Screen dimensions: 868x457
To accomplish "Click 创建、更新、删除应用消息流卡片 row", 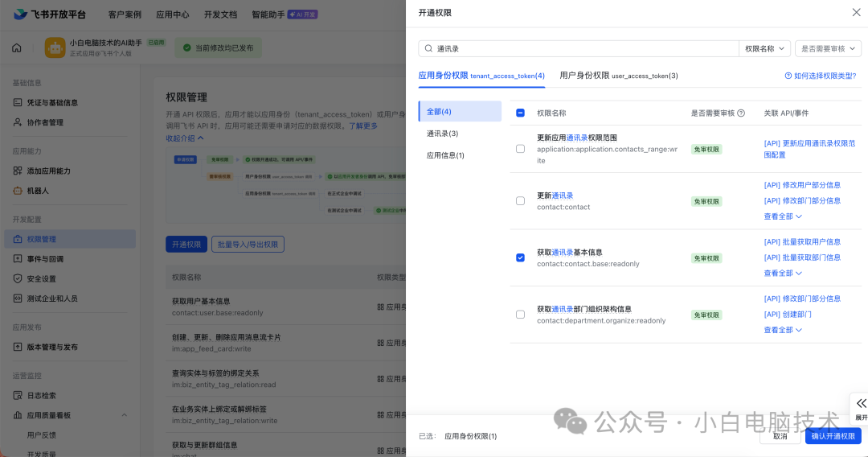I will (285, 343).
